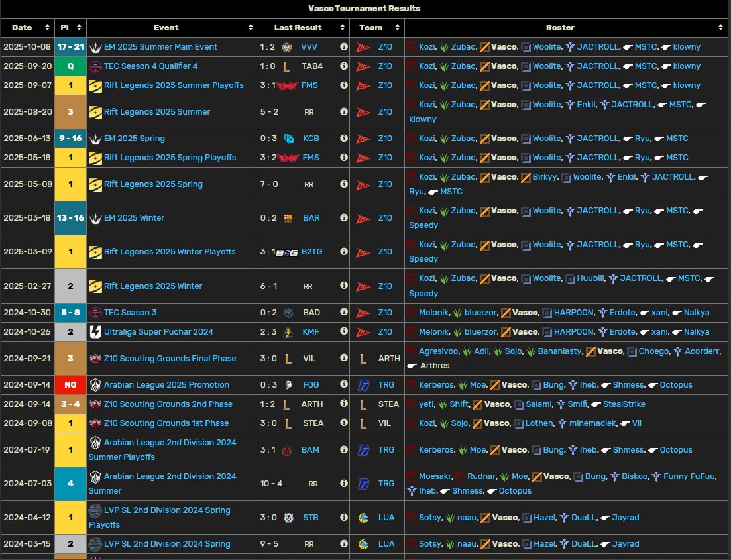This screenshot has width=731, height=560.
Task: Sort table by Last Result arrows
Action: coord(342,28)
